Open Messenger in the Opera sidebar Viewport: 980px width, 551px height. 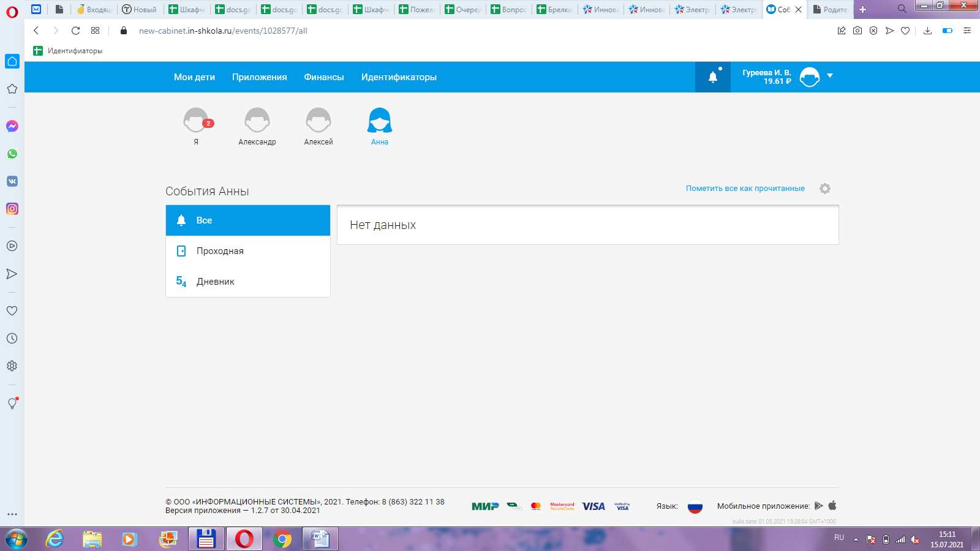(12, 126)
